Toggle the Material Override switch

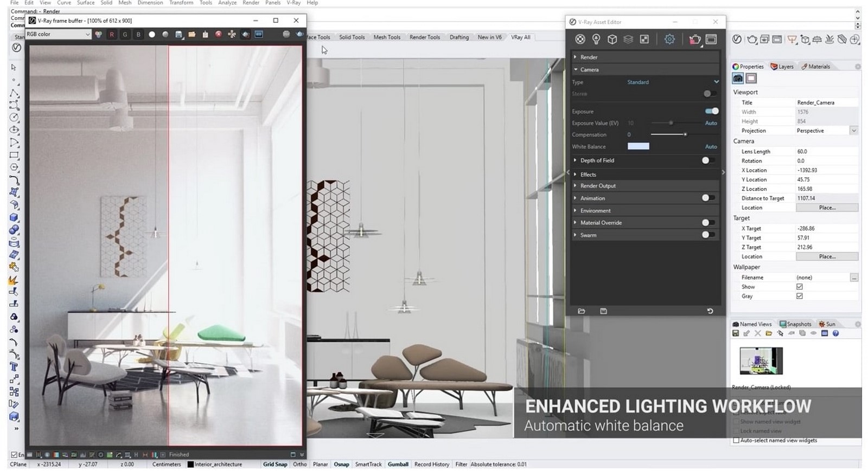707,222
